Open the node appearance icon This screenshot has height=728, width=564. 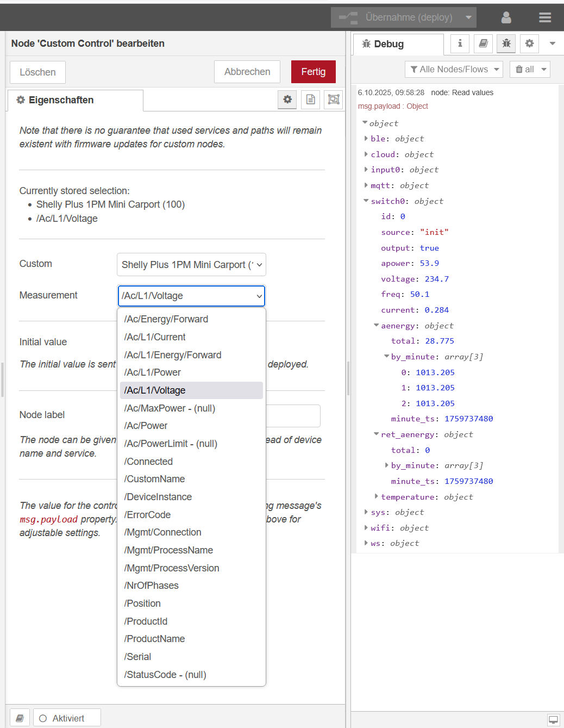point(334,99)
